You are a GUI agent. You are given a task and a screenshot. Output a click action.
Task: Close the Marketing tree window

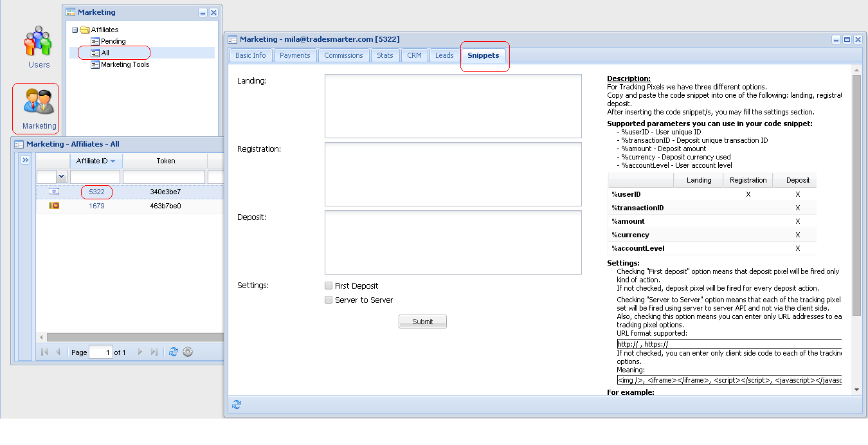point(213,12)
